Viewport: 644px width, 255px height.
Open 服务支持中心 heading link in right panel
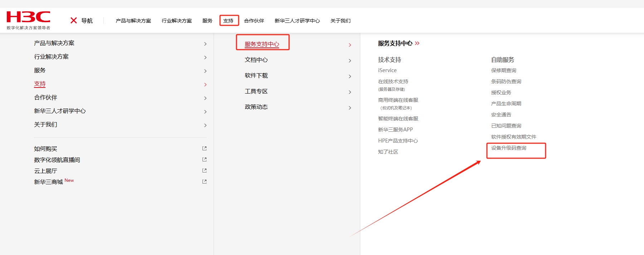click(x=395, y=43)
